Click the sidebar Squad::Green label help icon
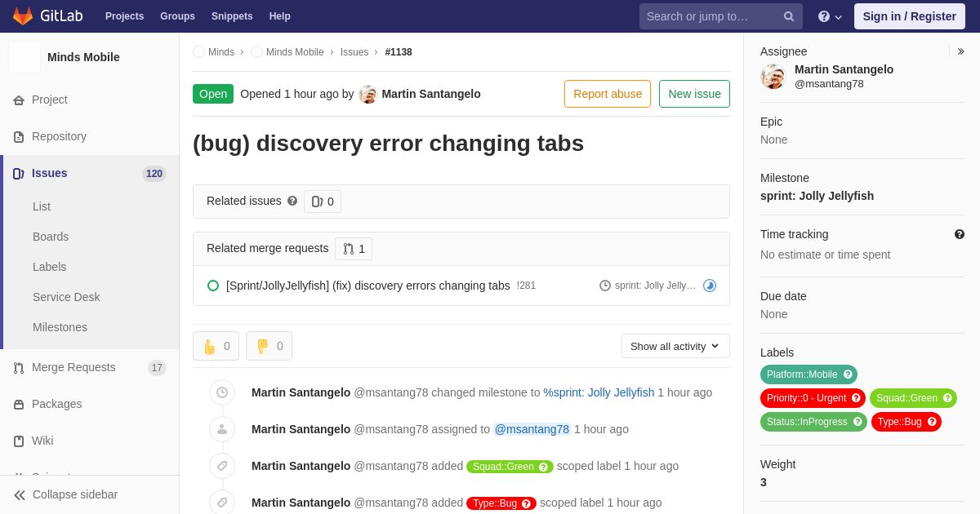Screen dimensions: 980x514 (x=947, y=398)
